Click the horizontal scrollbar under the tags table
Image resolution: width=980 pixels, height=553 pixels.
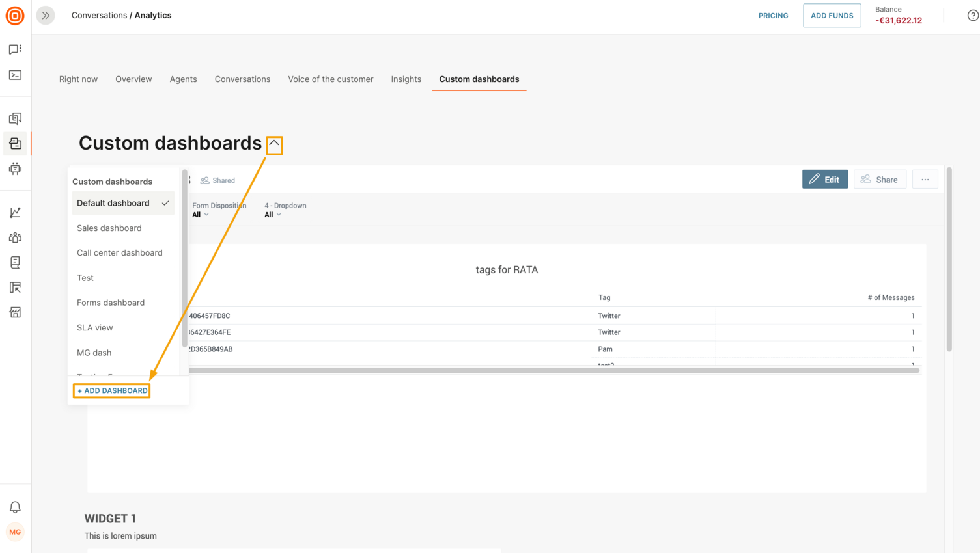[x=553, y=370]
